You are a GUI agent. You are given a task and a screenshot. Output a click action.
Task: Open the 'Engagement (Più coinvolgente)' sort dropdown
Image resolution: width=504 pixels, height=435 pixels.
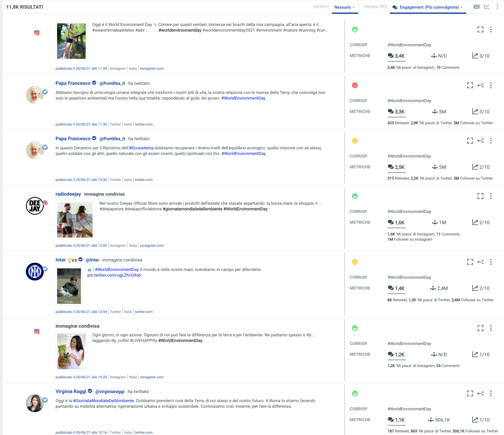[428, 7]
